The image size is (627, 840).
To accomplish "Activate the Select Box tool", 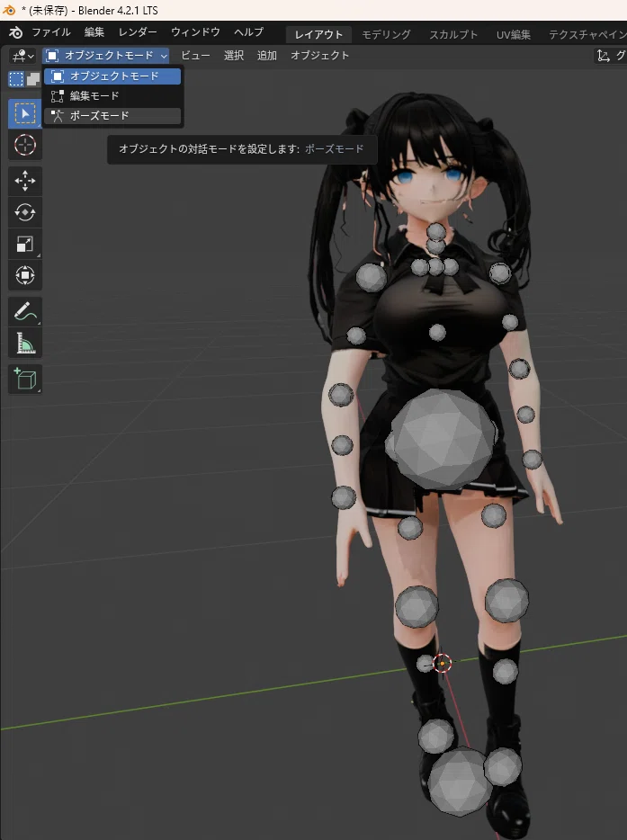I will pos(24,113).
